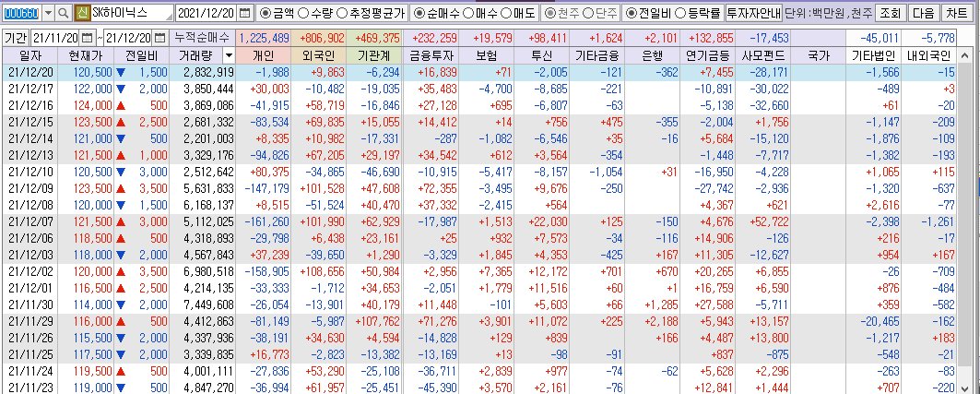Open calendar for start date 21/11/20
This screenshot has height=394, width=980.
(x=87, y=38)
